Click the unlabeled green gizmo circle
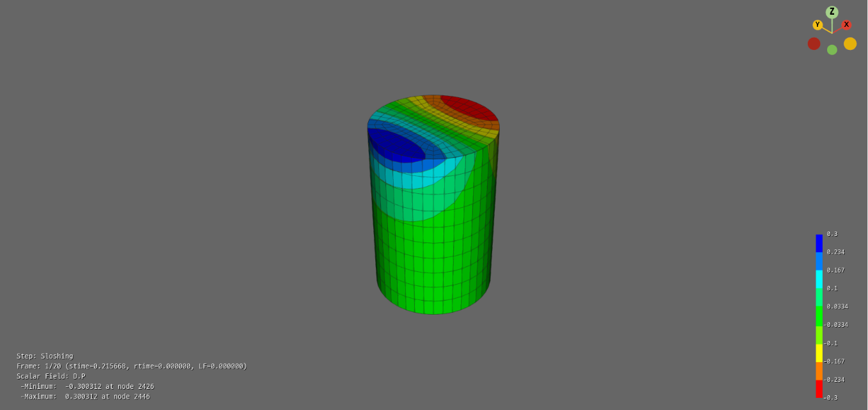868x410 pixels. (x=832, y=50)
